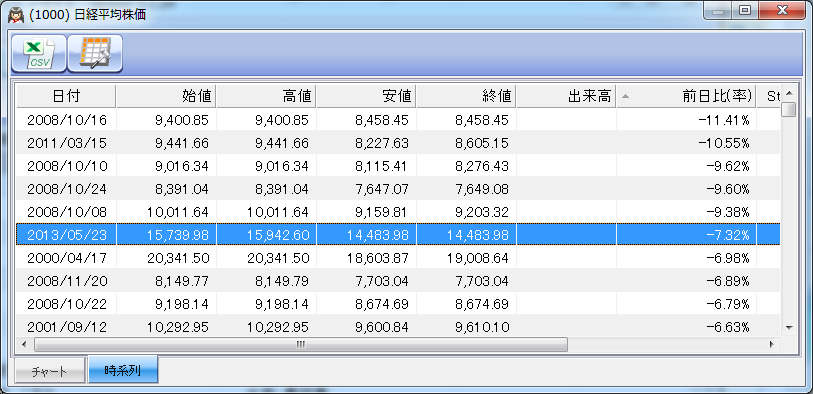Click opening price 15,739.98
This screenshot has width=813, height=394.
click(177, 235)
